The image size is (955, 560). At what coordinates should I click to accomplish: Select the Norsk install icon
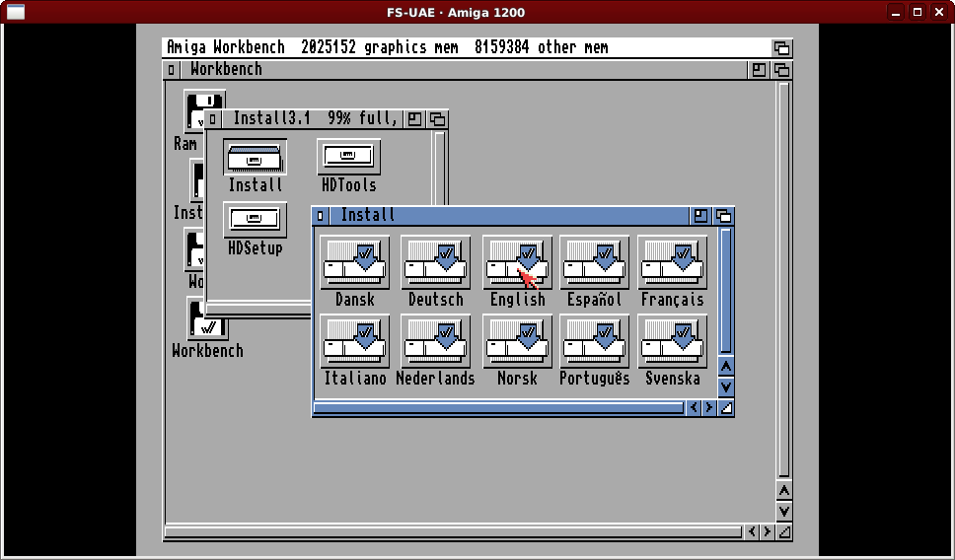pyautogui.click(x=517, y=341)
